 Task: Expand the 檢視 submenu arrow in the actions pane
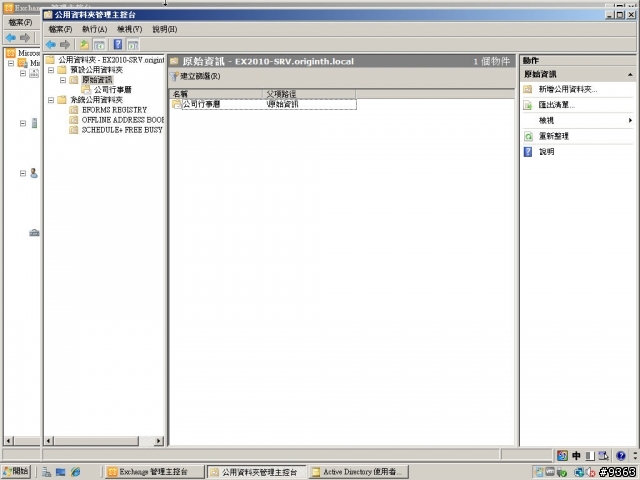point(630,120)
